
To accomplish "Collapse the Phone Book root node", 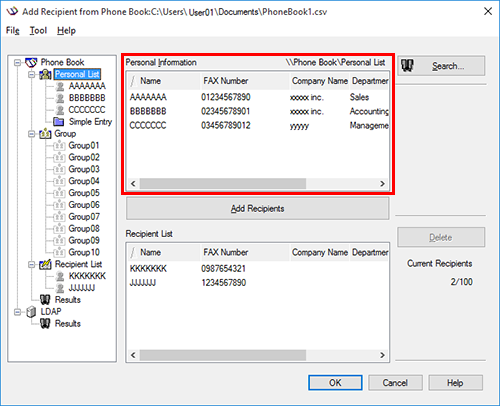I will [17, 62].
